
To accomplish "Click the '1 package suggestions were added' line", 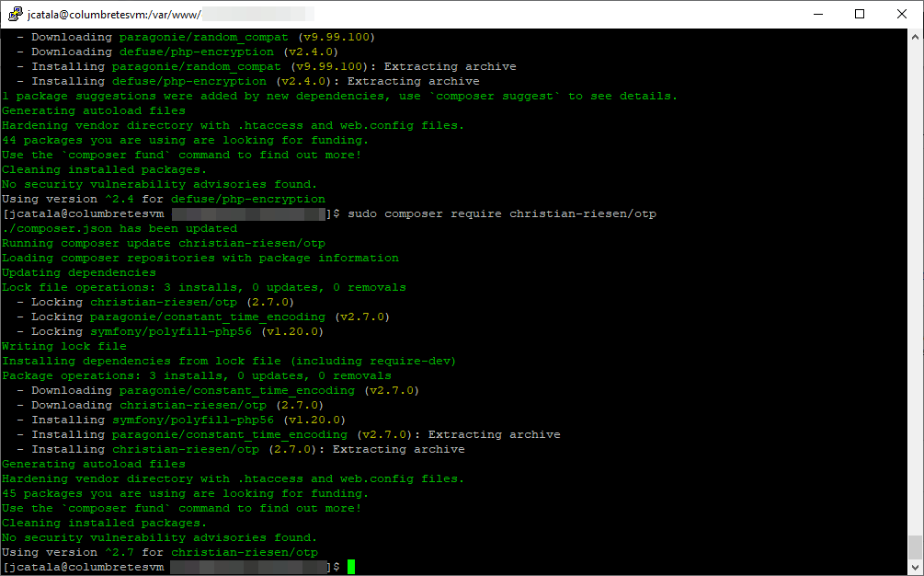I will pyautogui.click(x=340, y=96).
